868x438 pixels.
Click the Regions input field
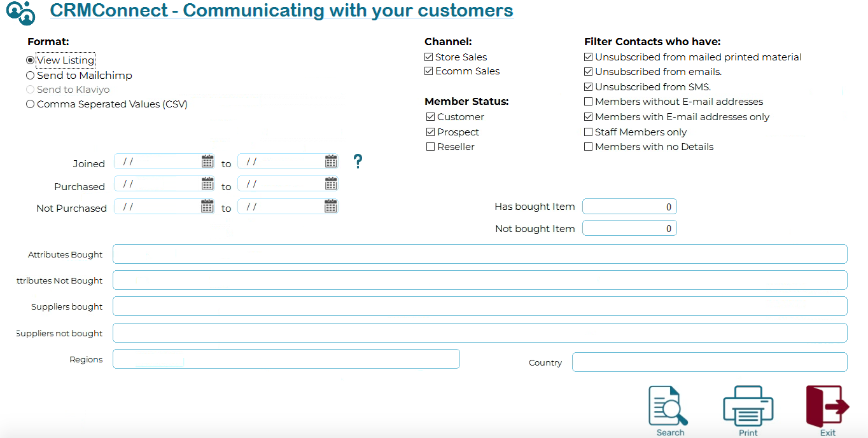pos(286,359)
